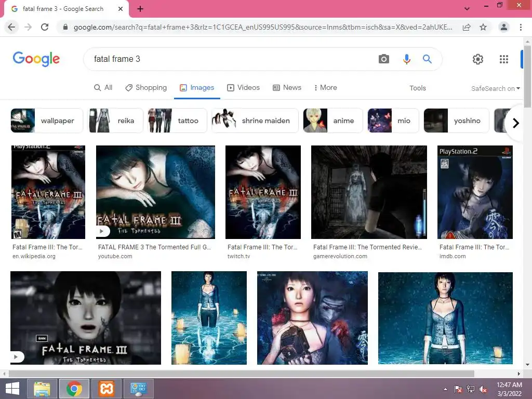Image resolution: width=532 pixels, height=399 pixels.
Task: Filter by the reika chip
Action: pos(115,121)
